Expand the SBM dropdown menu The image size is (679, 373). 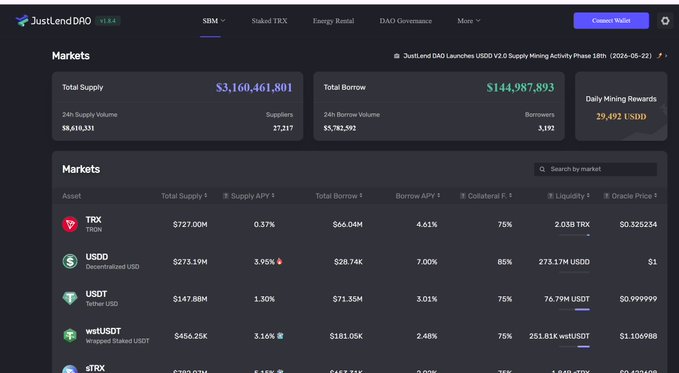coord(214,21)
